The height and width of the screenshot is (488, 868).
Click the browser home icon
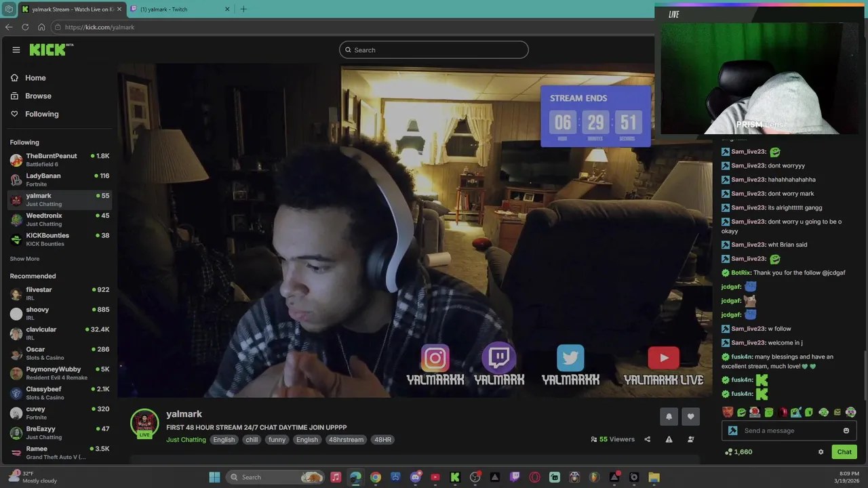[41, 27]
